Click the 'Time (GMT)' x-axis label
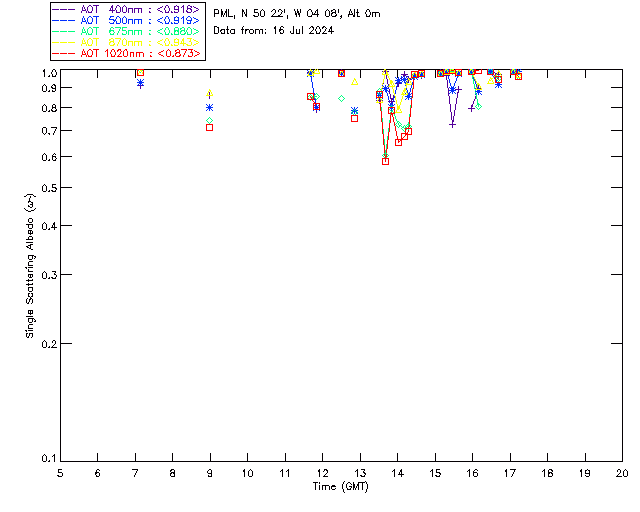Screen dimensions: 640x512 pyautogui.click(x=340, y=487)
